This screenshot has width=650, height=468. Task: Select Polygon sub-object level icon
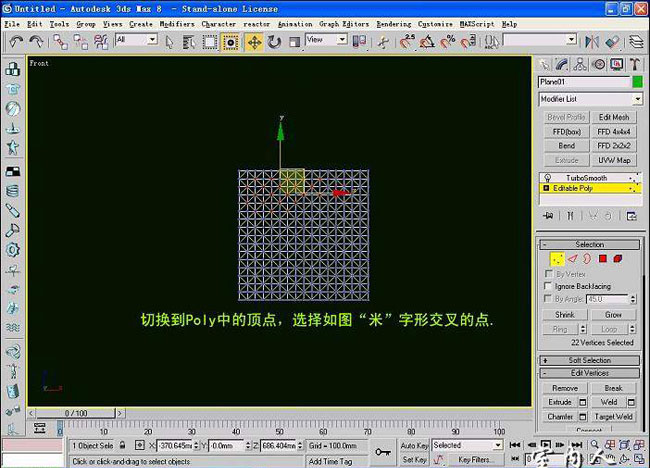coord(602,259)
